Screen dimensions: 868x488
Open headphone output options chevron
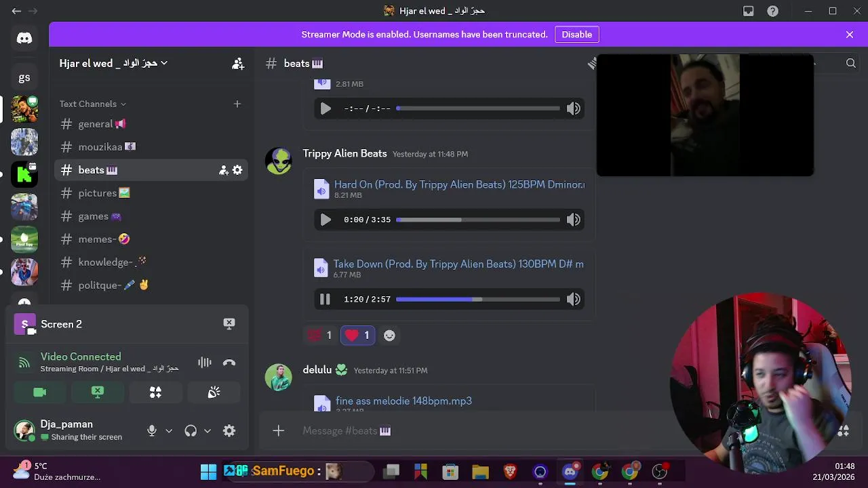coord(208,430)
